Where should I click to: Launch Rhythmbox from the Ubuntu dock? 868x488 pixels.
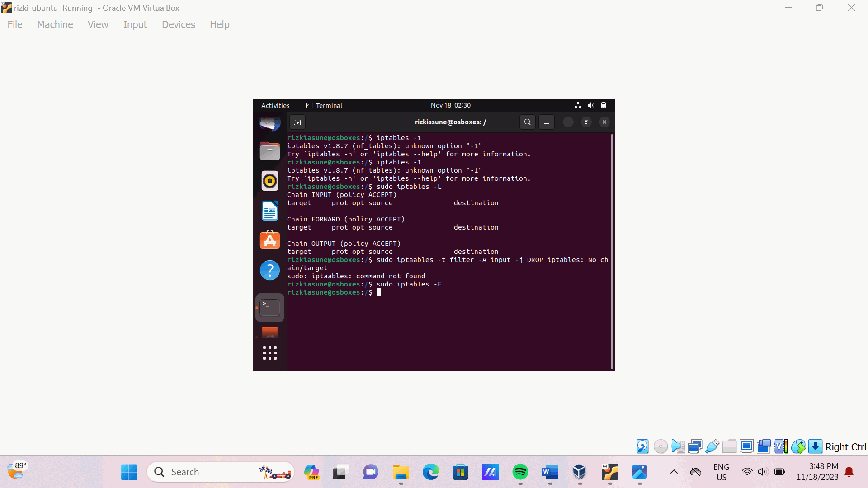(x=270, y=181)
